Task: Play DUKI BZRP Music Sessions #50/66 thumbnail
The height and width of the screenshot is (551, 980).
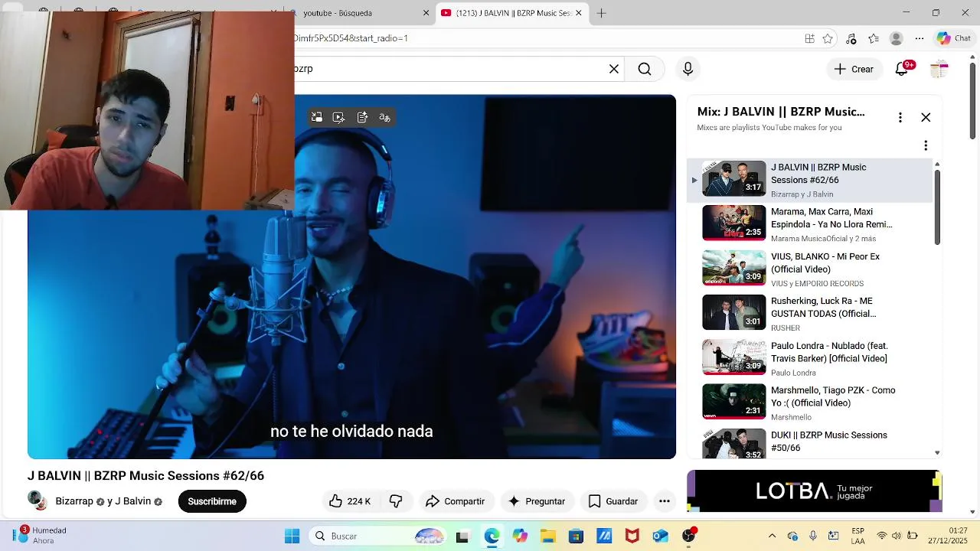Action: (733, 444)
